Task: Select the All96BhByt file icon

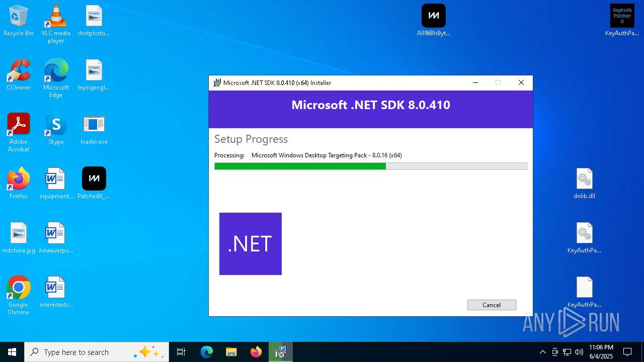Action: point(433,21)
